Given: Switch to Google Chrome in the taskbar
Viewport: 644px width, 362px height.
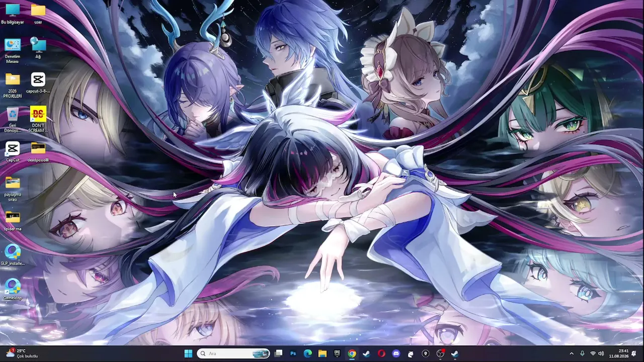Looking at the screenshot, I should (x=352, y=353).
